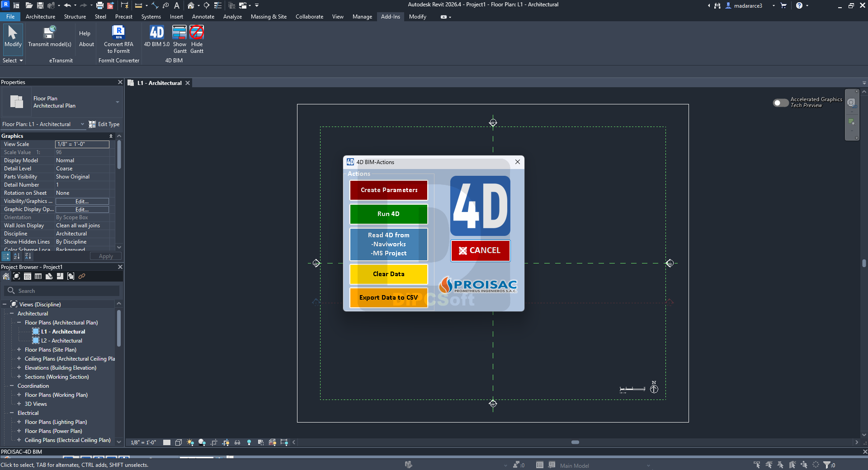
Task: Toggle Crop Region visibility in view bar
Action: (x=226, y=442)
